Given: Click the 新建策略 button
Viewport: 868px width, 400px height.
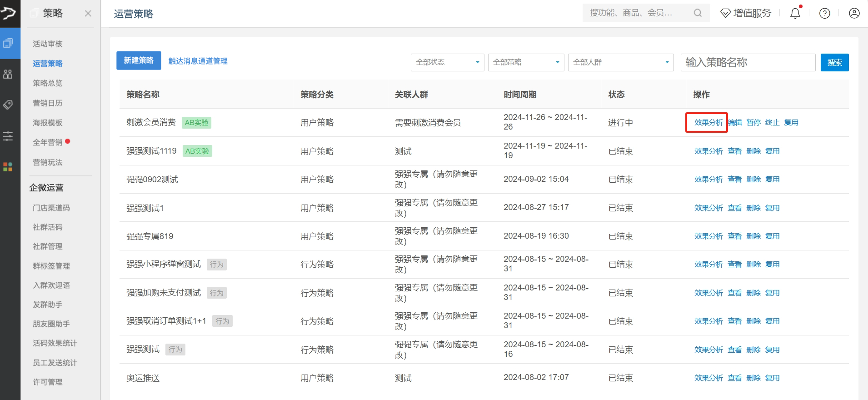Looking at the screenshot, I should [x=139, y=60].
